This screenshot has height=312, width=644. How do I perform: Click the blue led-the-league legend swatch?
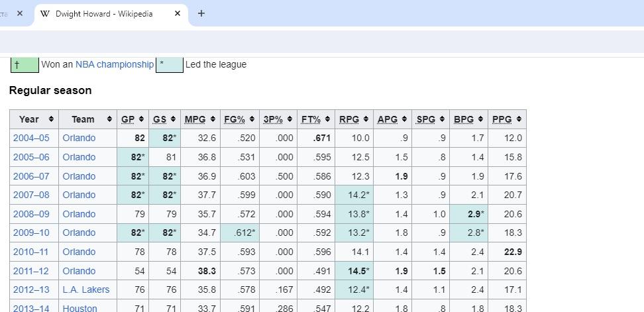(170, 65)
